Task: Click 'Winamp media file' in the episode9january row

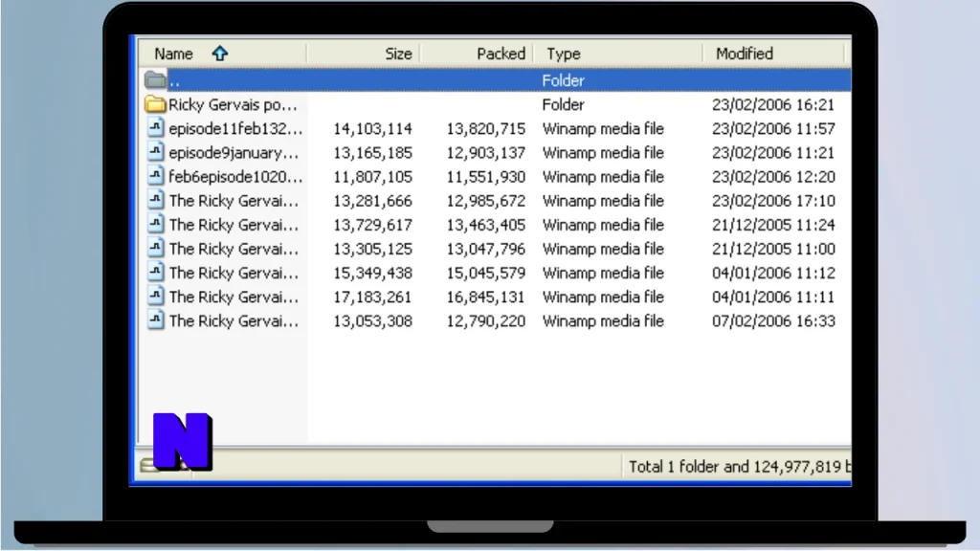Action: tap(603, 153)
